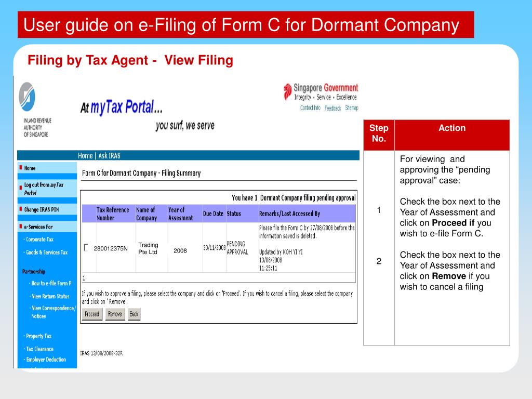Log out from myTax Portal

[x=44, y=189]
